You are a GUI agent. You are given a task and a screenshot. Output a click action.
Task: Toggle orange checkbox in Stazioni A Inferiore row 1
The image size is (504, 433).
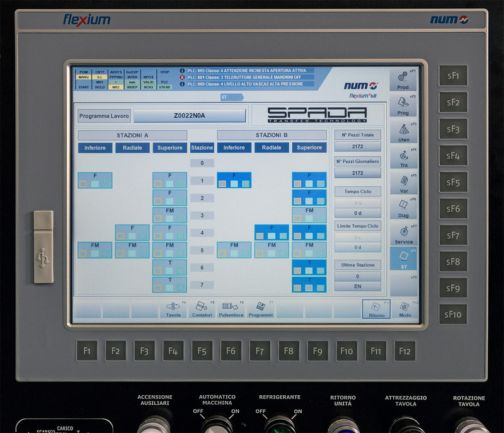coord(83,184)
